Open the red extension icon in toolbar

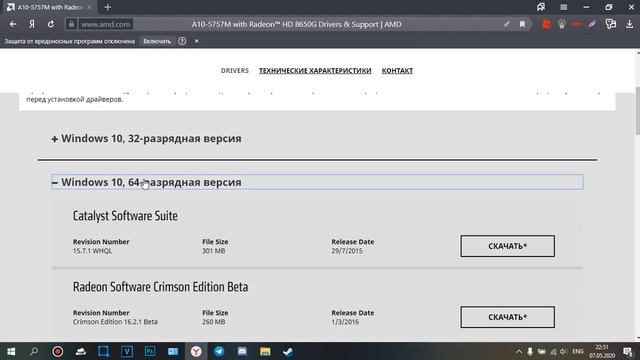(x=546, y=24)
